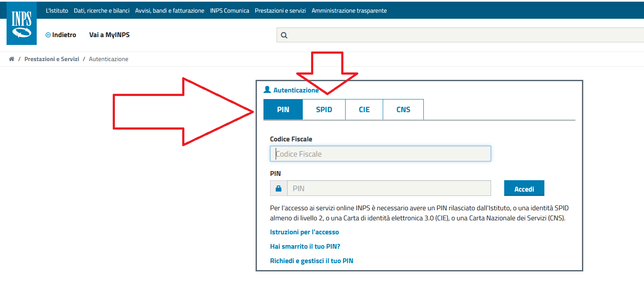Viewport: 644px width, 305px height.
Task: Switch to the CIE tab
Action: pos(364,110)
